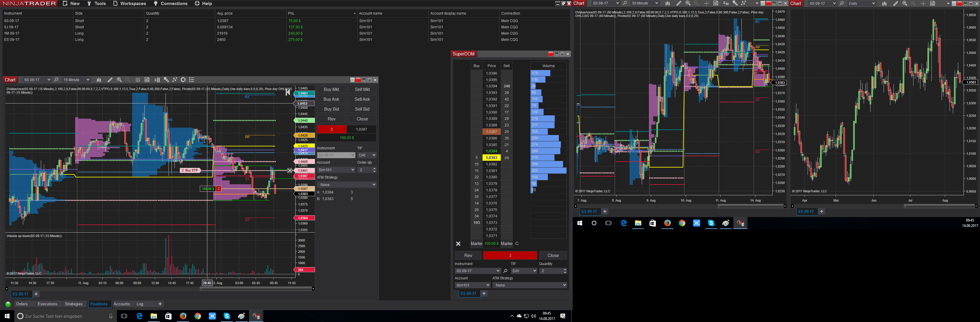Click the Windows search box "Zur Suche Text hier eingeben"
This screenshot has height=322, width=980.
click(65, 316)
